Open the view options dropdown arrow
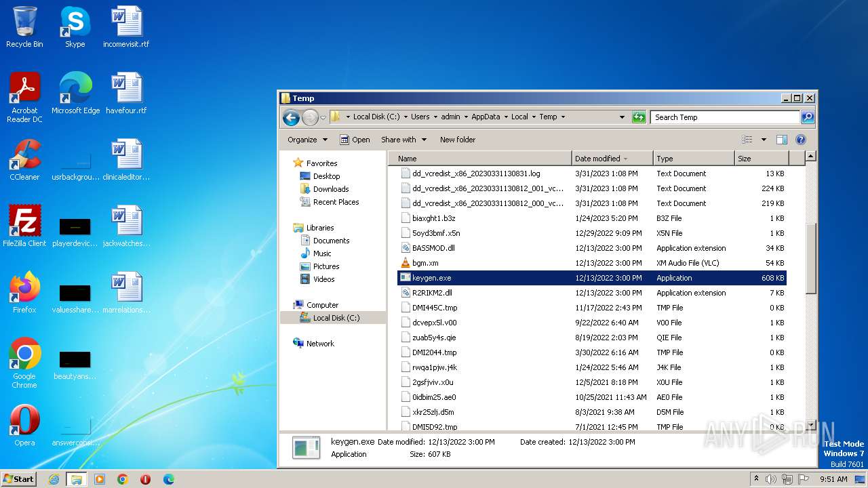 click(764, 140)
